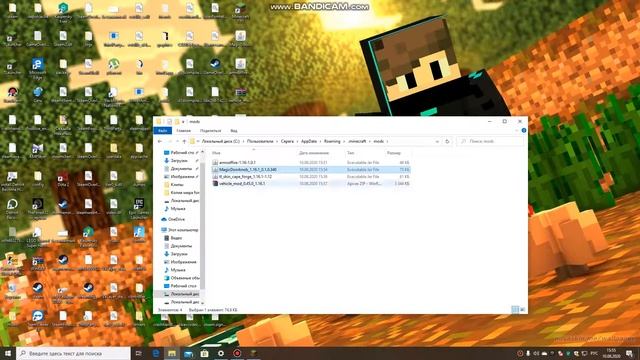Open notification center in system tray
Viewport: 640px width, 360px height.
point(629,353)
